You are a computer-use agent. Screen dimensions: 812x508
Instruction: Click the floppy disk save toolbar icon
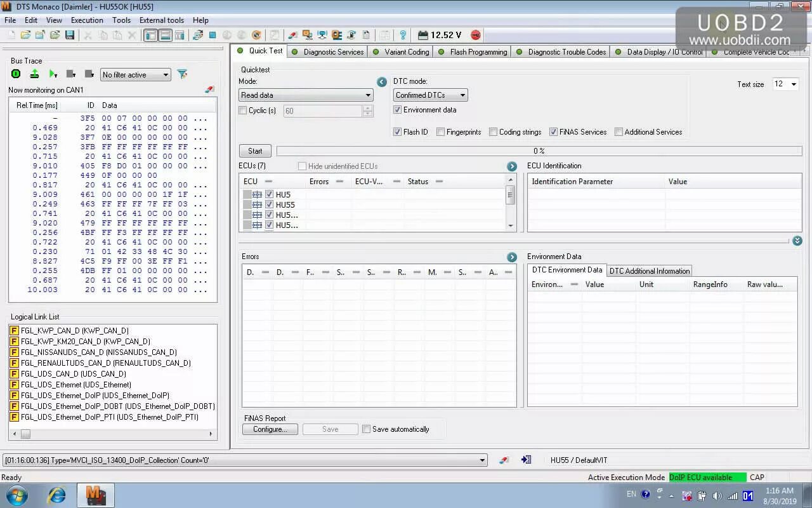pos(70,35)
